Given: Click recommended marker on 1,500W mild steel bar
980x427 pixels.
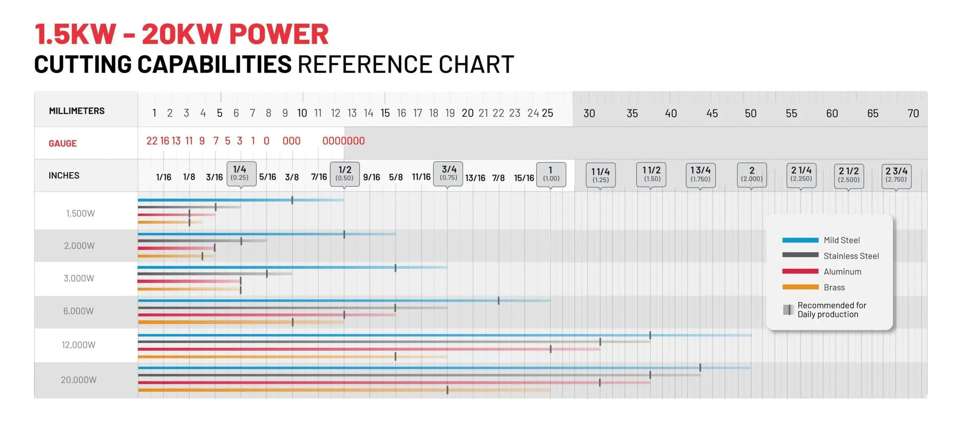Looking at the screenshot, I should pyautogui.click(x=292, y=200).
